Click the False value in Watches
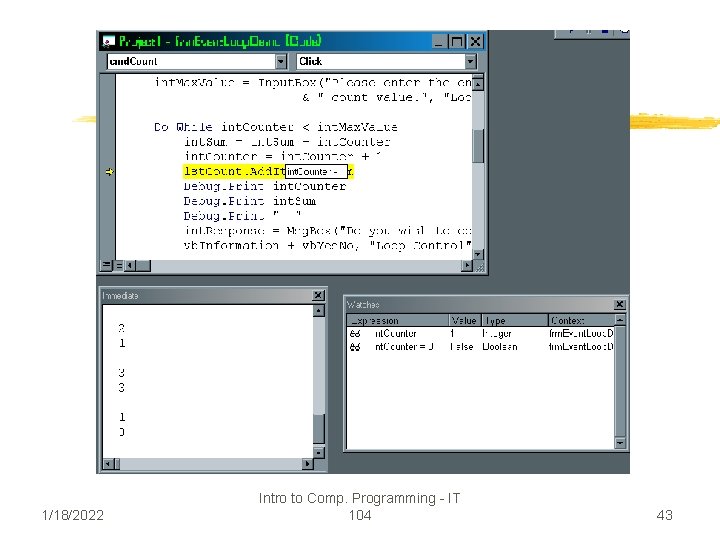Image resolution: width=720 pixels, height=540 pixels. click(461, 347)
